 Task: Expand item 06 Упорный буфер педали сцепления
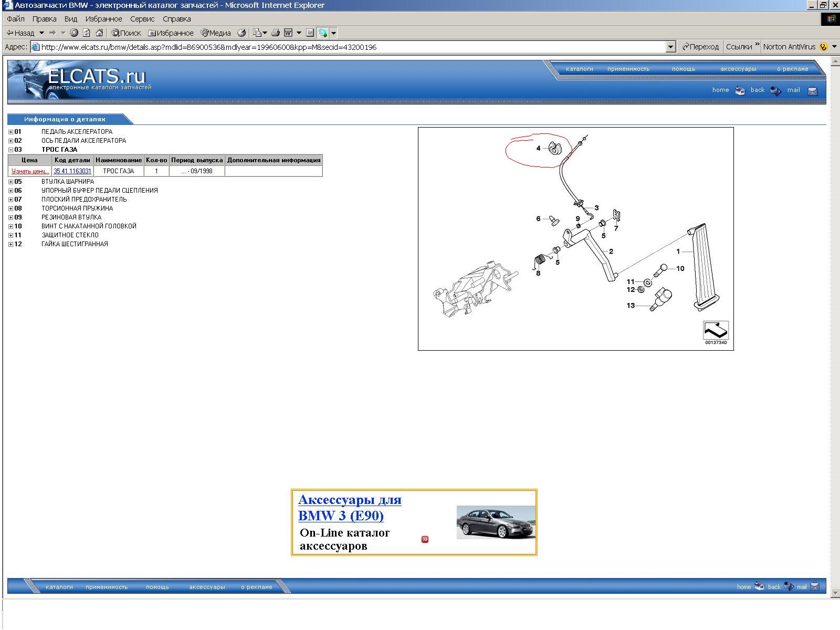[x=10, y=191]
